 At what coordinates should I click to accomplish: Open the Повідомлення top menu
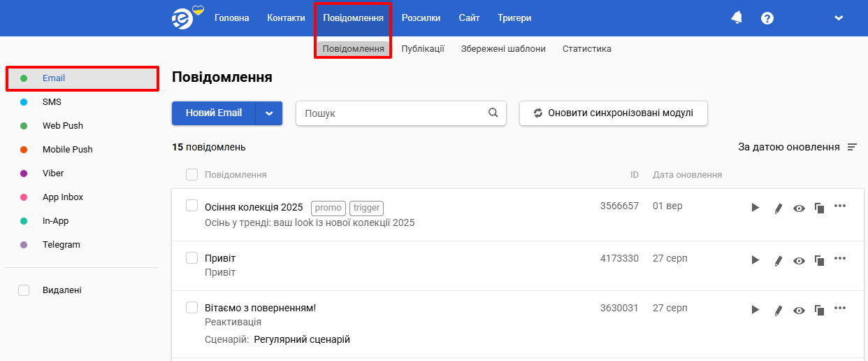[x=353, y=18]
